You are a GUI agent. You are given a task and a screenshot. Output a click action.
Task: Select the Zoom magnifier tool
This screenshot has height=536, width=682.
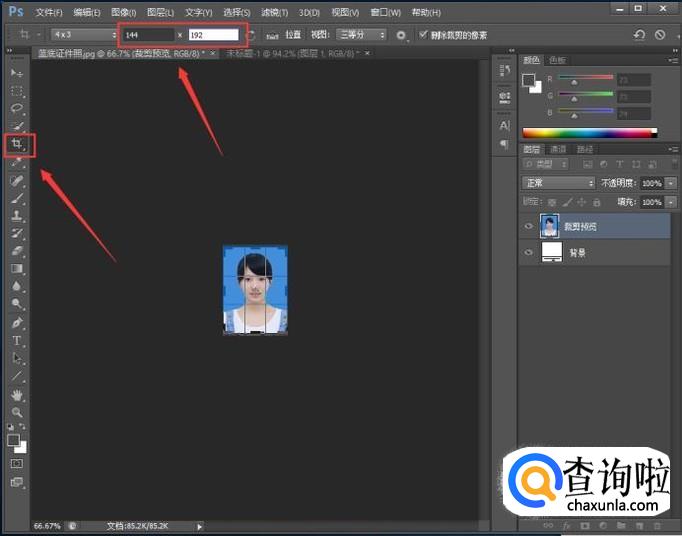coord(17,412)
